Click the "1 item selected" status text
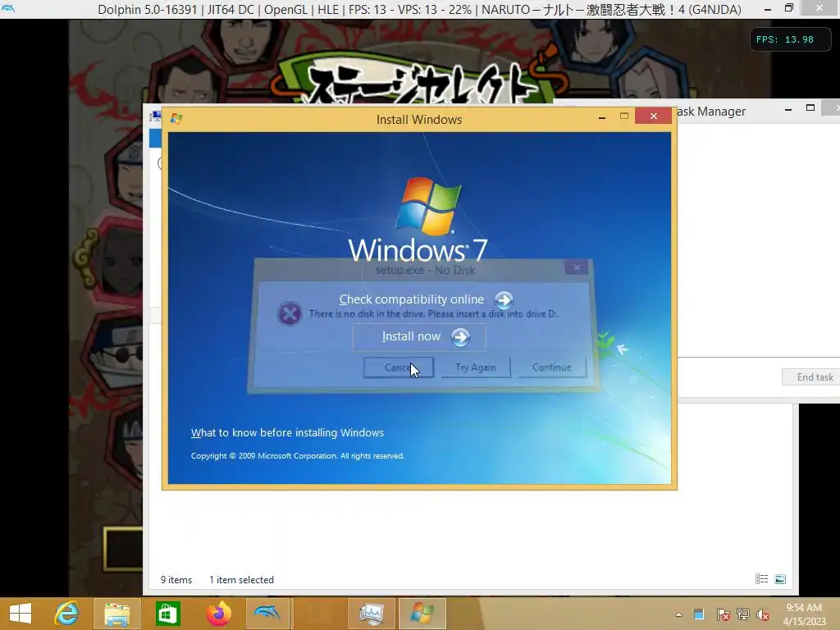The height and width of the screenshot is (630, 840). coord(242,580)
